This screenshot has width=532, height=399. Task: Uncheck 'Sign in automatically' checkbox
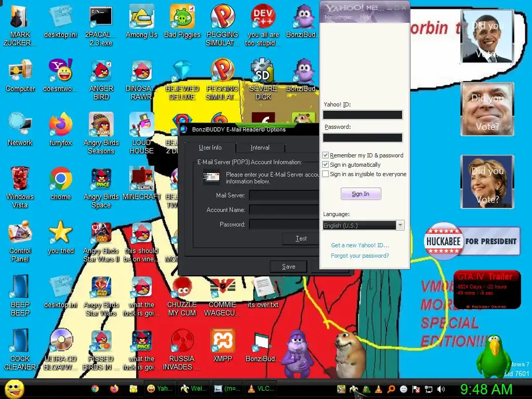pos(325,165)
